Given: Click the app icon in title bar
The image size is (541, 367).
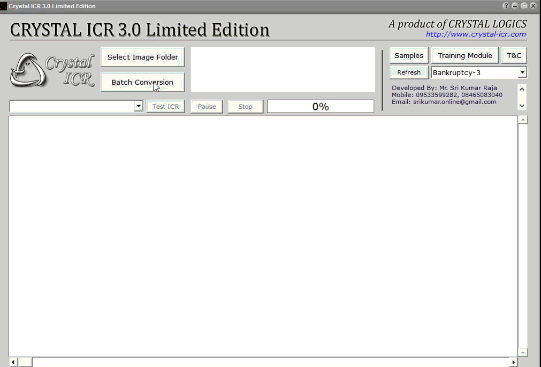Looking at the screenshot, I should coord(3,6).
